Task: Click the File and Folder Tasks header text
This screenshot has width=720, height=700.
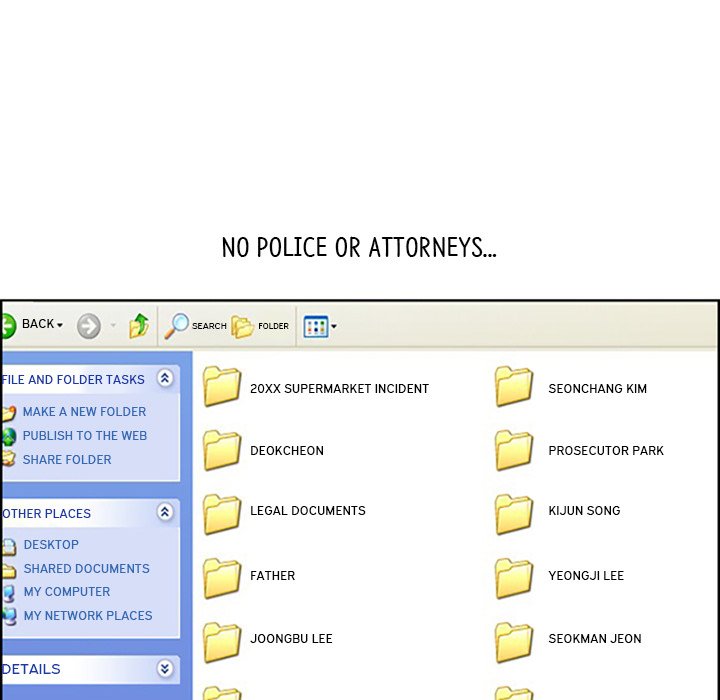Action: pyautogui.click(x=73, y=379)
